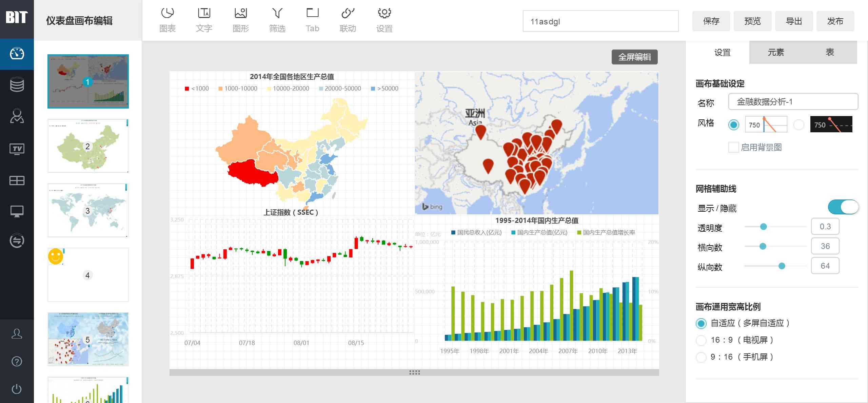868x403 pixels.
Task: Toggle 国民总收入(亿元) legend series
Action: tap(476, 232)
